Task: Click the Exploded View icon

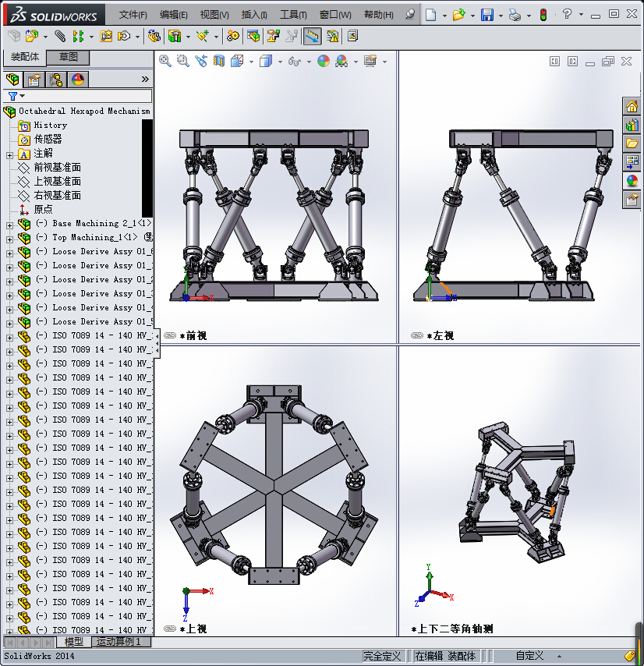Action: (x=273, y=36)
